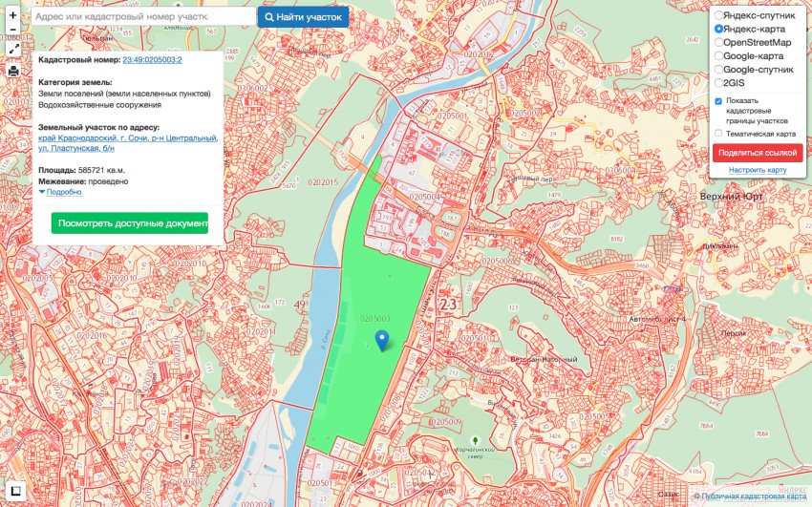The image size is (812, 507).
Task: Switch to the Google-карта layer
Action: (719, 56)
